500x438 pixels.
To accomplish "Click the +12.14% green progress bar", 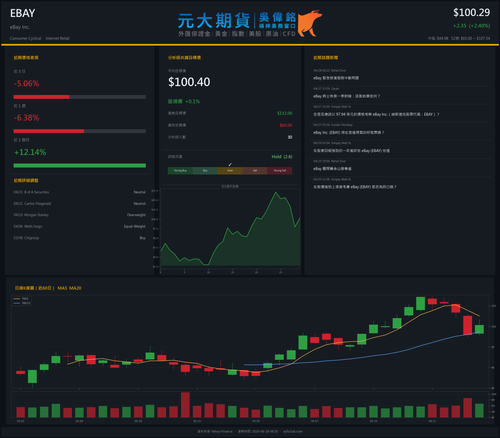I will click(80, 166).
